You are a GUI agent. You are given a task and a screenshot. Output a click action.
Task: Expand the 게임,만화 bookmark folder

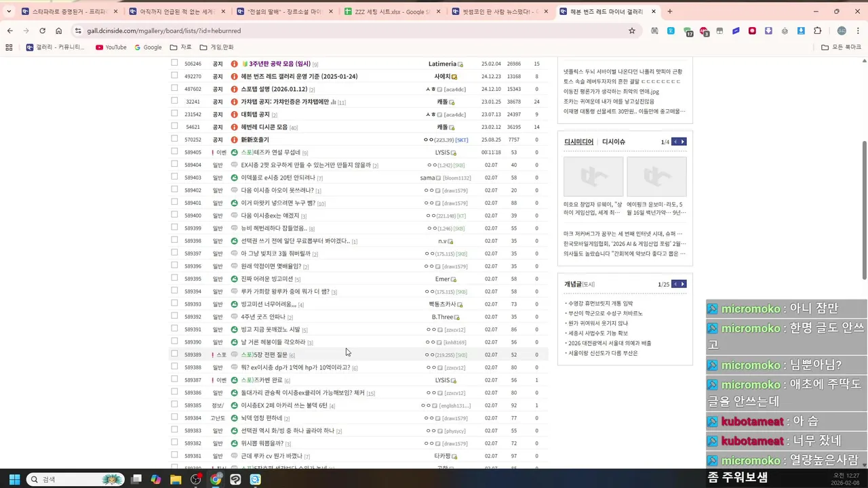(x=216, y=47)
